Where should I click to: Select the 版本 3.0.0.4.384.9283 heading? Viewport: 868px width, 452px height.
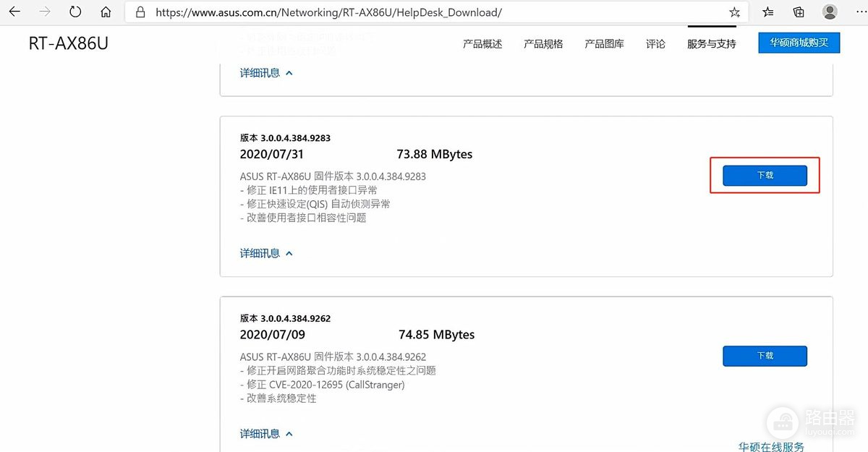[285, 138]
